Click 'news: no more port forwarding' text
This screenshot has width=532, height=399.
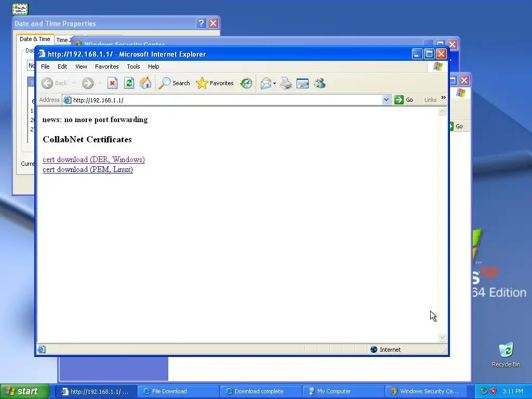pos(95,119)
